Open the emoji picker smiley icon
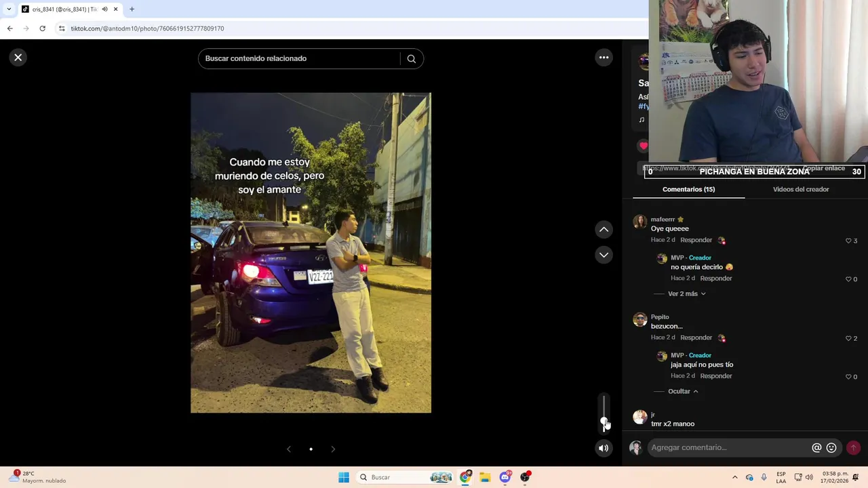Viewport: 868px width, 488px height. tap(831, 448)
